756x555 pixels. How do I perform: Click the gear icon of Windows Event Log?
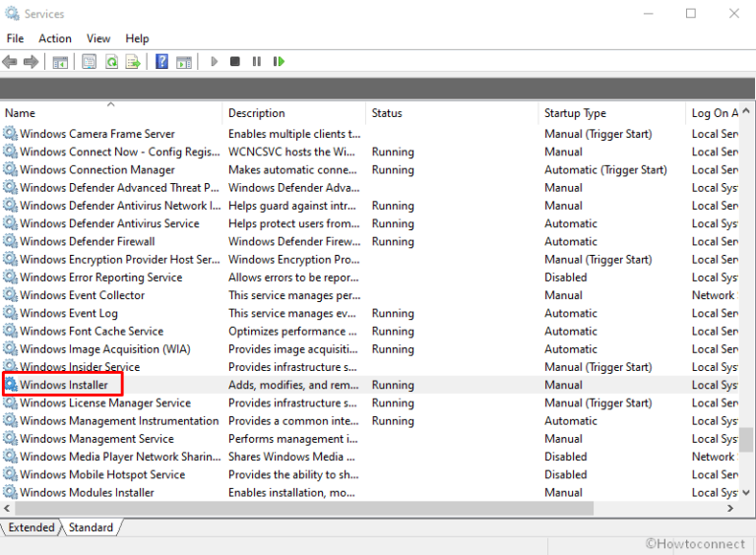(x=11, y=313)
